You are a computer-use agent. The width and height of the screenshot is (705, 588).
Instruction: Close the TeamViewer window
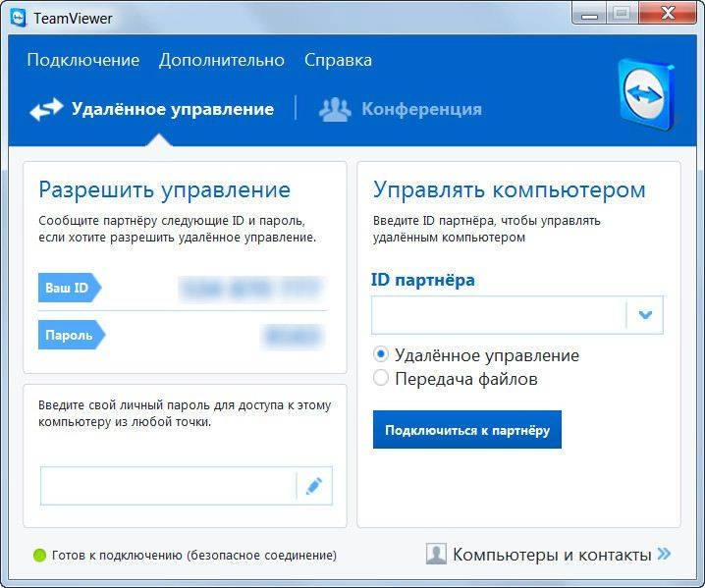(669, 14)
